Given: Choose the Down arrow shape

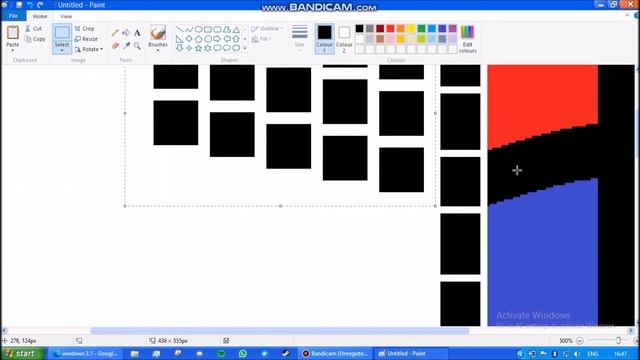Looking at the screenshot, I should 179,48.
